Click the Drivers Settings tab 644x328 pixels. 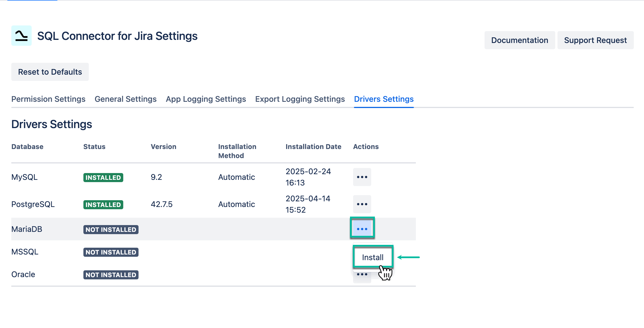pos(384,99)
